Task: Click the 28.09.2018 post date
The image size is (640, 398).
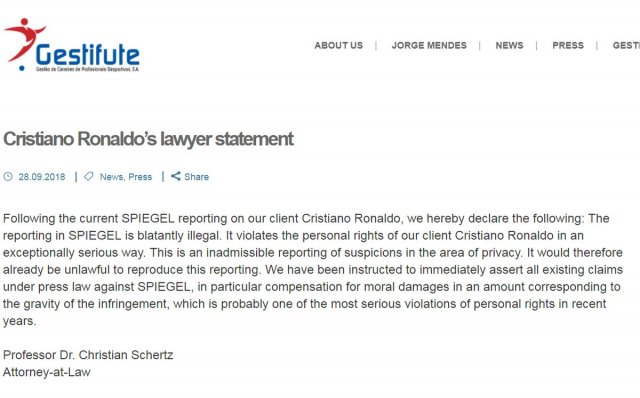Action: pos(42,177)
